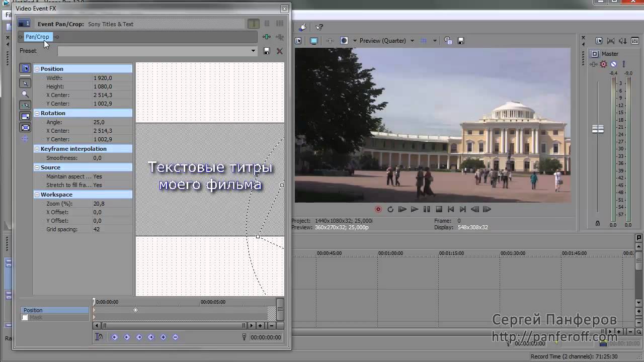Image resolution: width=644 pixels, height=362 pixels.
Task: Toggle the Size About Center button
Action: point(25,127)
